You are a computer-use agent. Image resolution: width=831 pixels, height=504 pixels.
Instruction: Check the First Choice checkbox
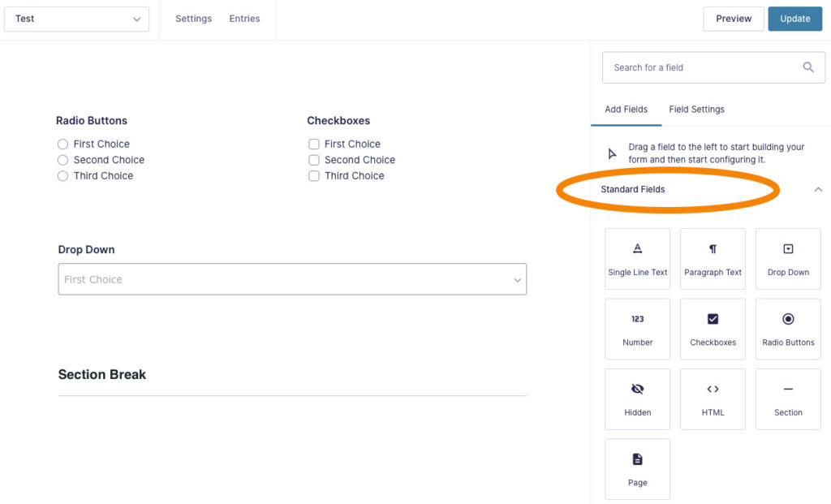click(x=314, y=144)
